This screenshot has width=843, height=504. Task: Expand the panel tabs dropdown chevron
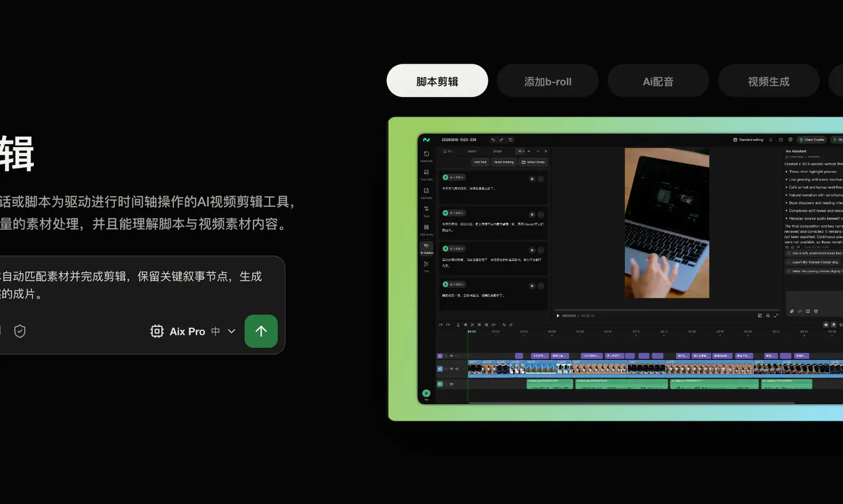538,151
